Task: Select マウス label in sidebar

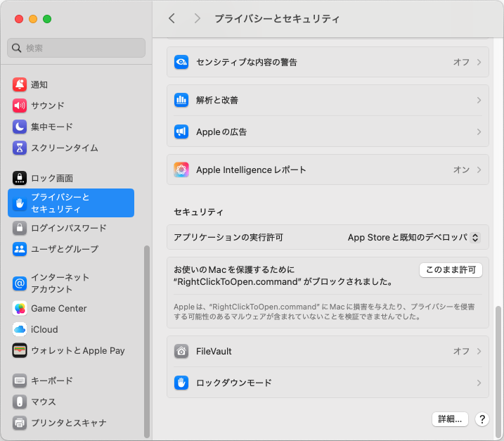Action: pyautogui.click(x=44, y=402)
